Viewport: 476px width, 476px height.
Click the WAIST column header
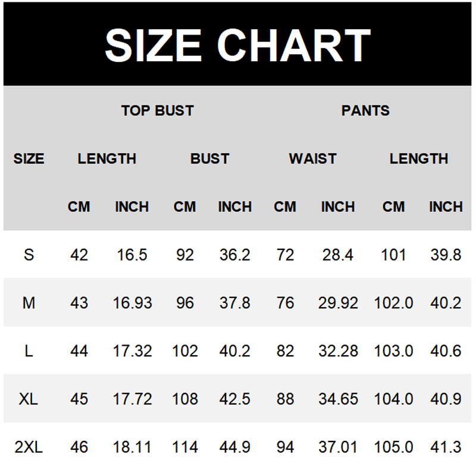point(312,159)
